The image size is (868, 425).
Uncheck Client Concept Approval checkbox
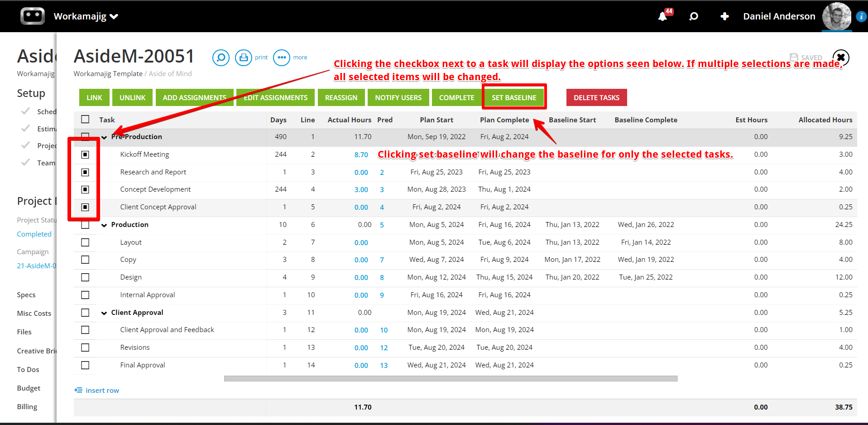85,207
